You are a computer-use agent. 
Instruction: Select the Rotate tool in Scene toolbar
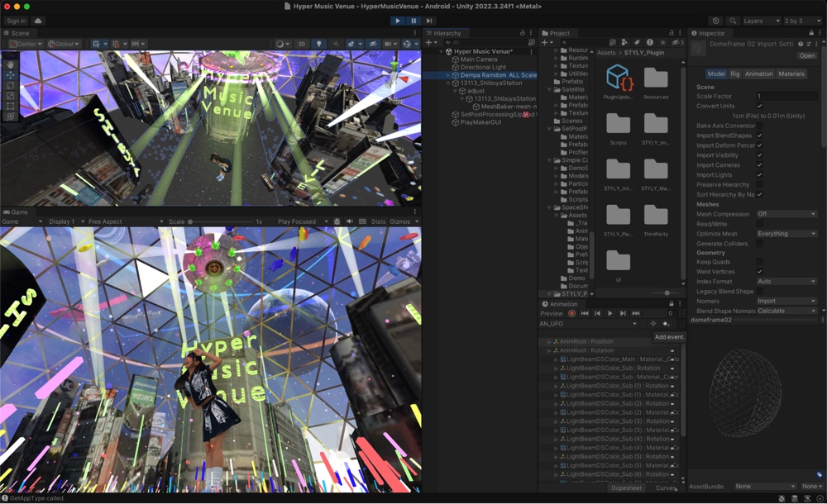click(10, 85)
